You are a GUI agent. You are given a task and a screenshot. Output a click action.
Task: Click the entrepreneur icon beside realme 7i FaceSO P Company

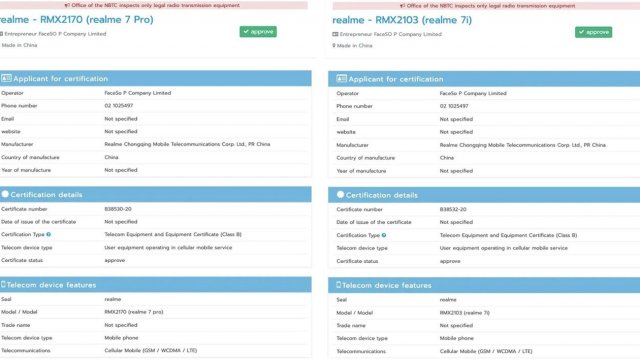tap(335, 34)
